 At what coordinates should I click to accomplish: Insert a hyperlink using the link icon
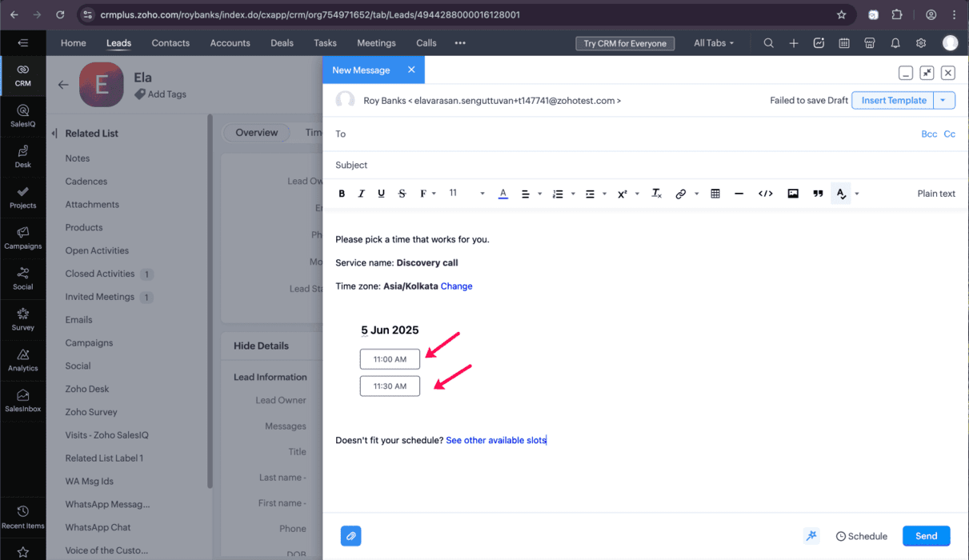pos(681,194)
